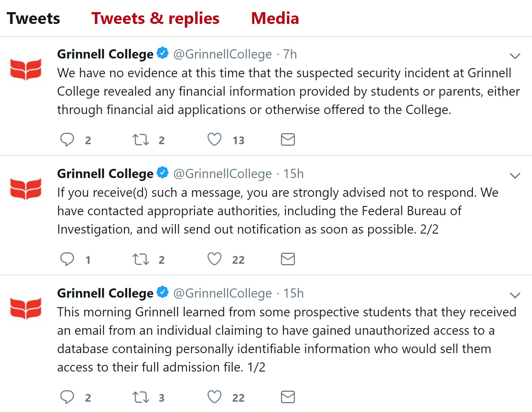This screenshot has height=412, width=532.
Task: Click the Grinnell College avatar on the first tweet
Action: click(x=26, y=69)
